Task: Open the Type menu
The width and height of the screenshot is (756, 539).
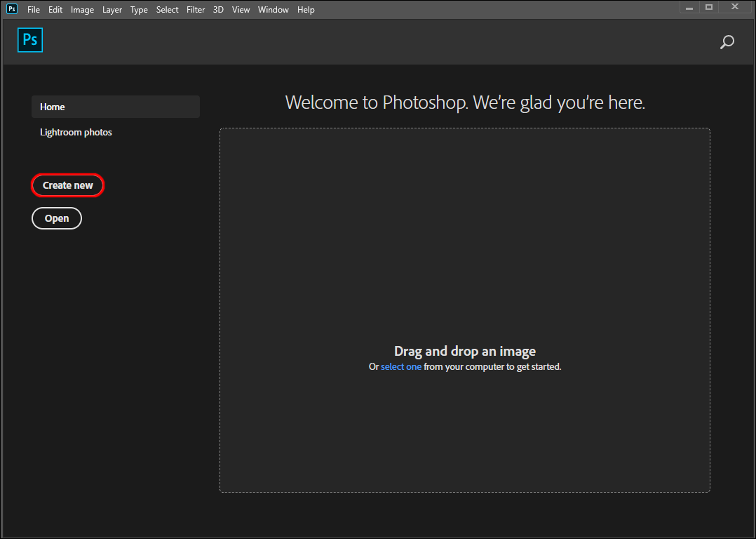Action: pyautogui.click(x=139, y=10)
